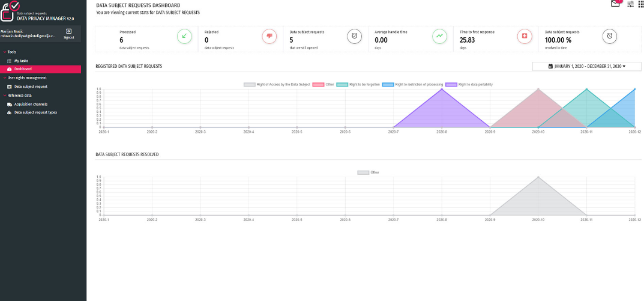Toggle the pink Other legend in registered chart

tap(324, 84)
